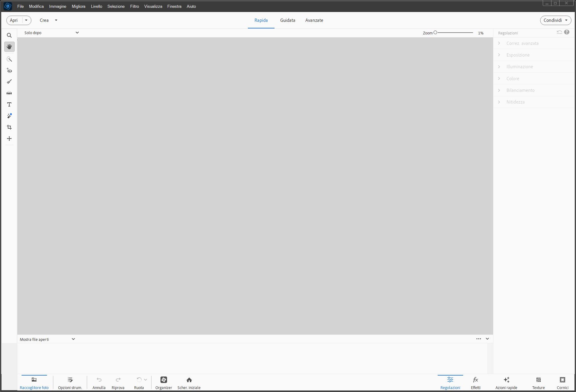The image size is (576, 392).
Task: Expand Esposizione section
Action: (534, 55)
